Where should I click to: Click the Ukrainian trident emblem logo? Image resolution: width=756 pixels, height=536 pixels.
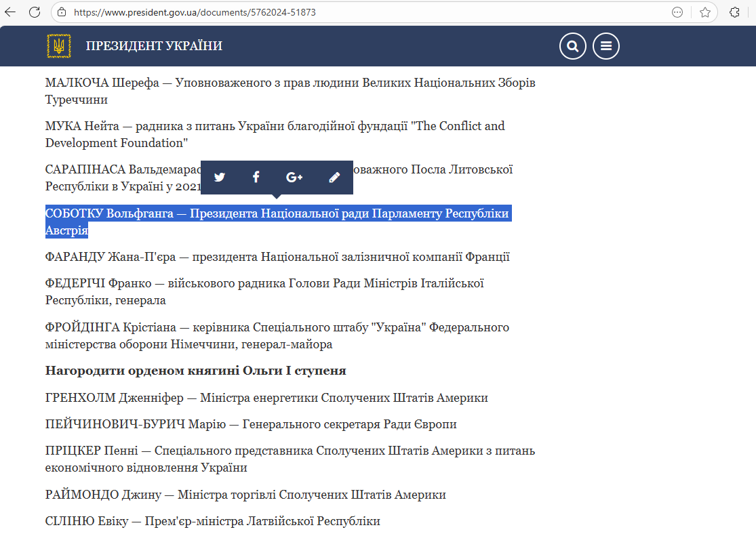[x=58, y=46]
